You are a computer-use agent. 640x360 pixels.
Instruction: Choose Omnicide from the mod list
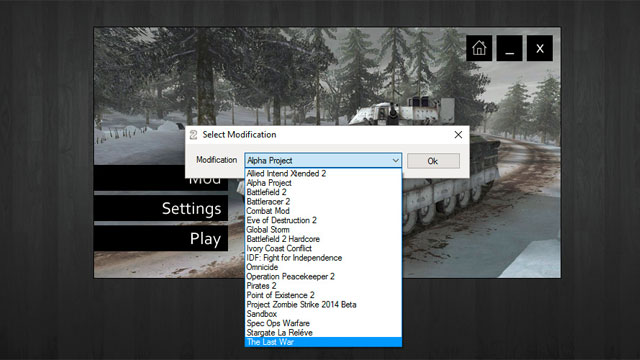coord(323,267)
